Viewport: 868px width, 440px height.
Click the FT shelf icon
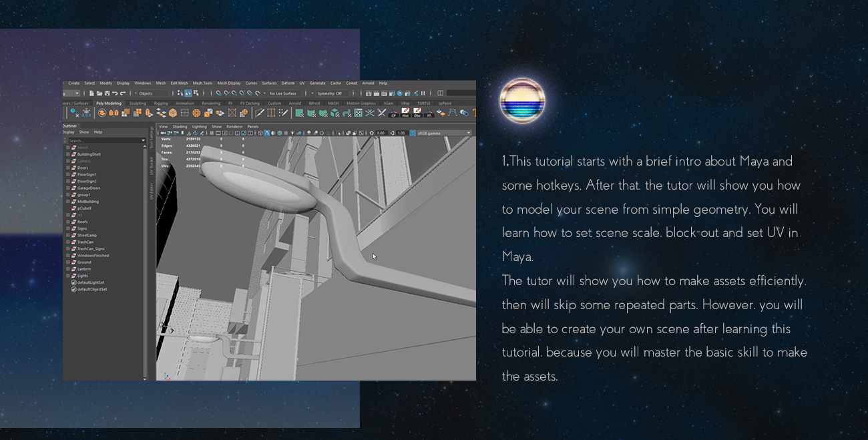coord(429,113)
